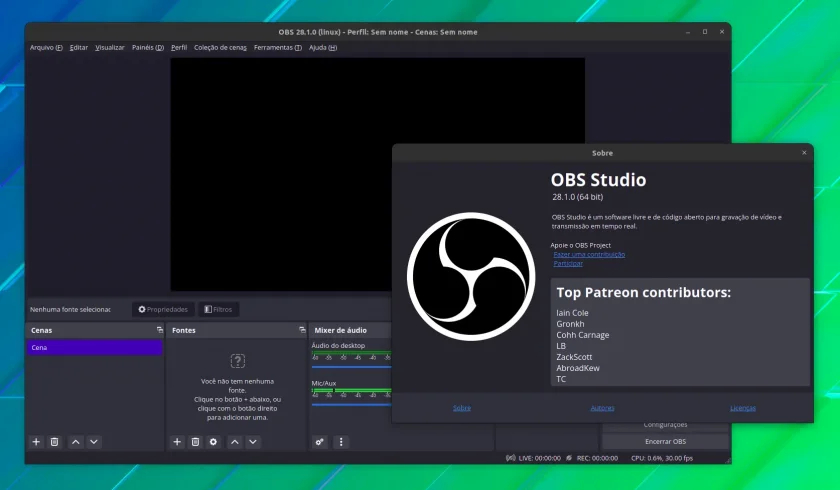Click the REC recording status icon

tap(569, 458)
